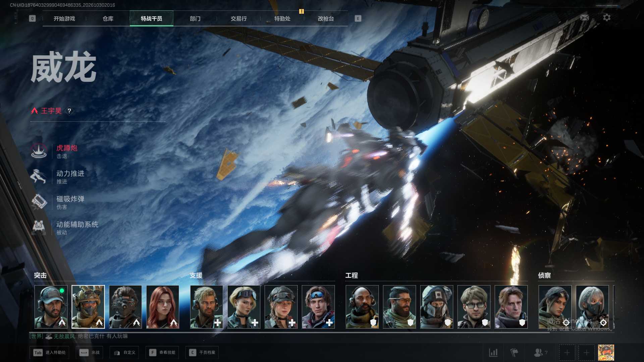Click the flag icon in bottom bar
The height and width of the screenshot is (362, 644).
(514, 353)
